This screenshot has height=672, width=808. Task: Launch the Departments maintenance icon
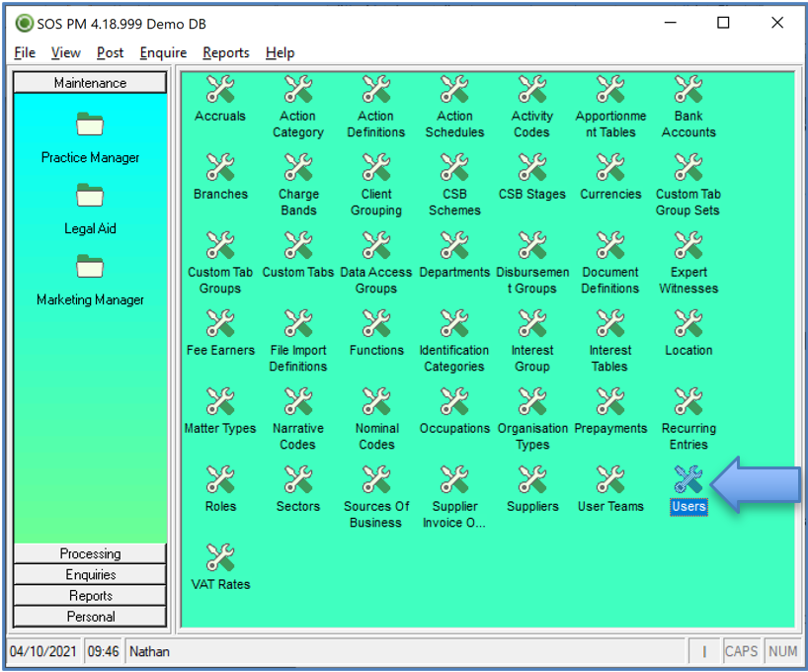point(453,247)
